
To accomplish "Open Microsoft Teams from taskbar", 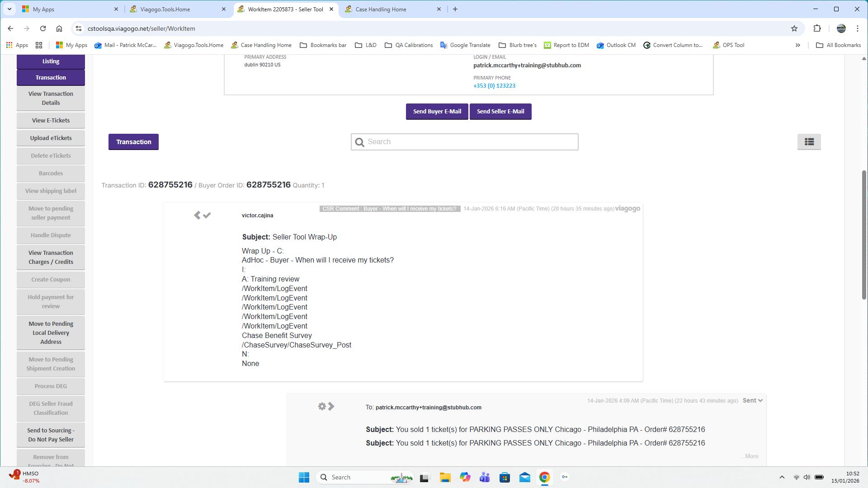I will pos(485,477).
